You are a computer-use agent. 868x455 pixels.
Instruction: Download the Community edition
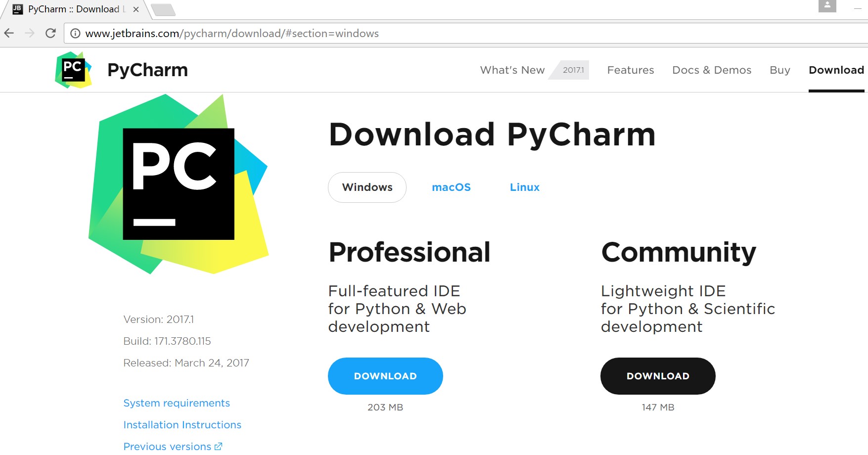(x=658, y=376)
